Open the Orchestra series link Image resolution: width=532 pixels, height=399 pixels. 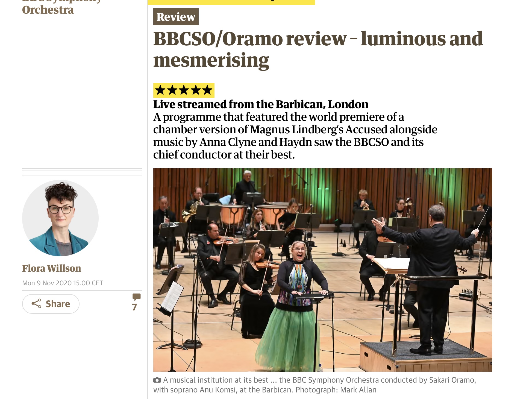pos(48,10)
